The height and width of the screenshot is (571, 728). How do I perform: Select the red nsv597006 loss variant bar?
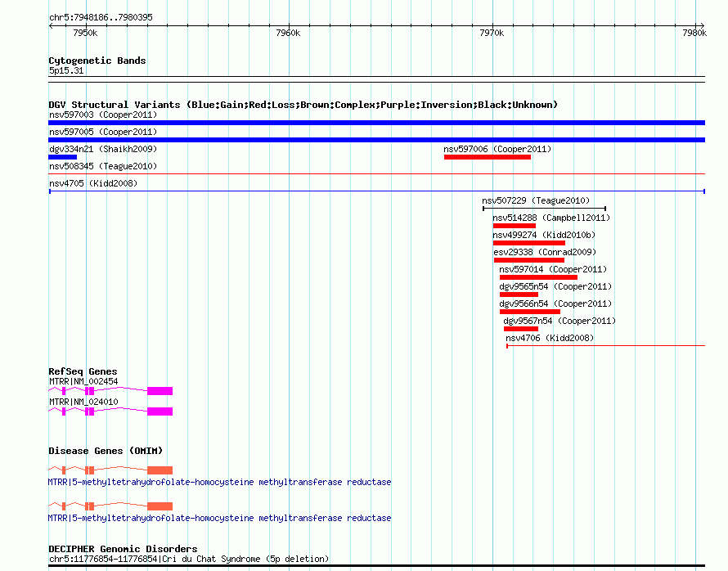(x=488, y=157)
